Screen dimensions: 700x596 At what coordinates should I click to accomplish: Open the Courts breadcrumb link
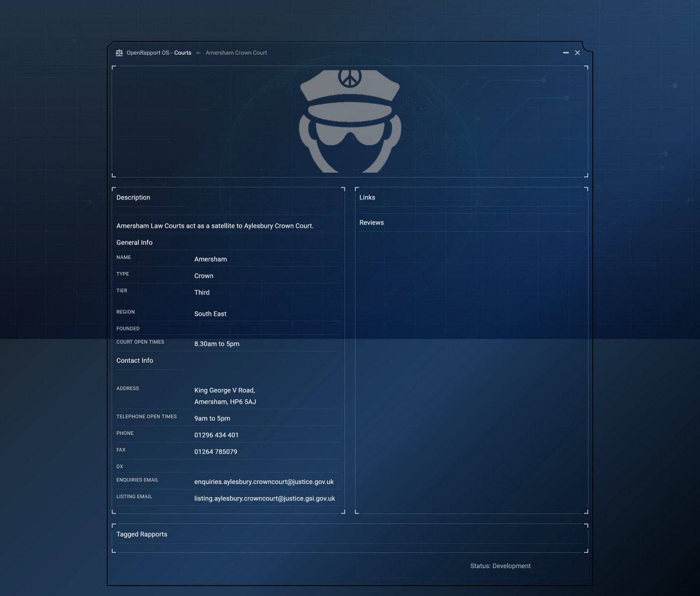(x=183, y=52)
